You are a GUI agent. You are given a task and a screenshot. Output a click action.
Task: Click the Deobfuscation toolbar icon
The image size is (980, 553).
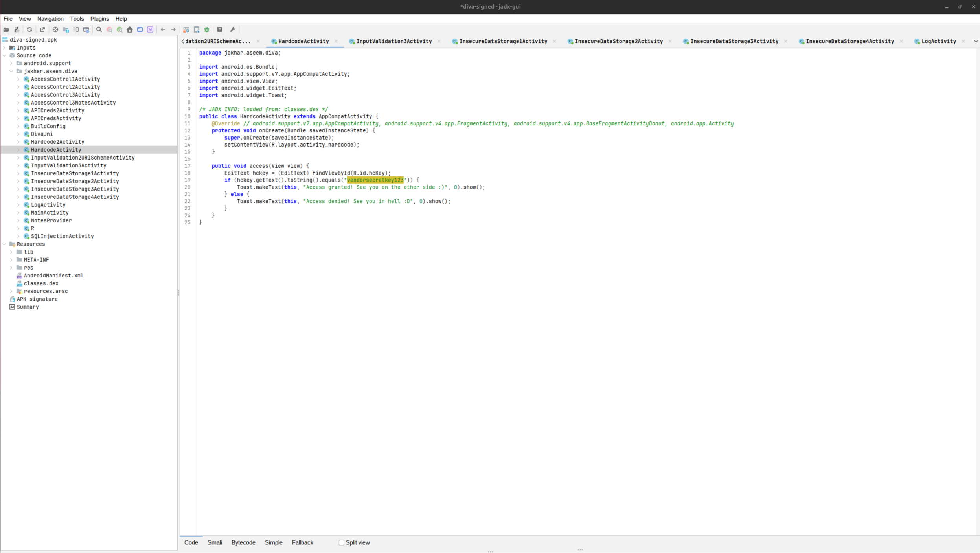pos(186,29)
